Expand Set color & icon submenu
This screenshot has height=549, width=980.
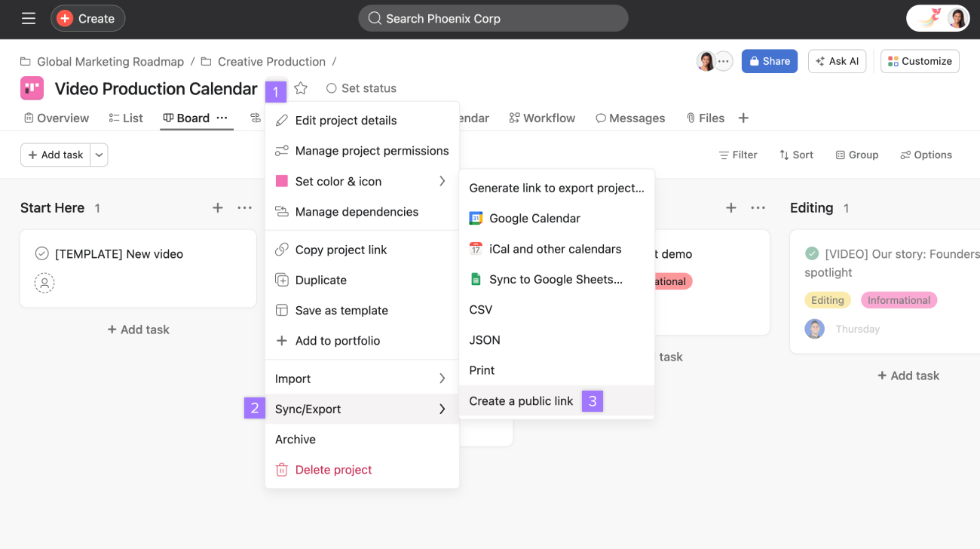coord(442,181)
